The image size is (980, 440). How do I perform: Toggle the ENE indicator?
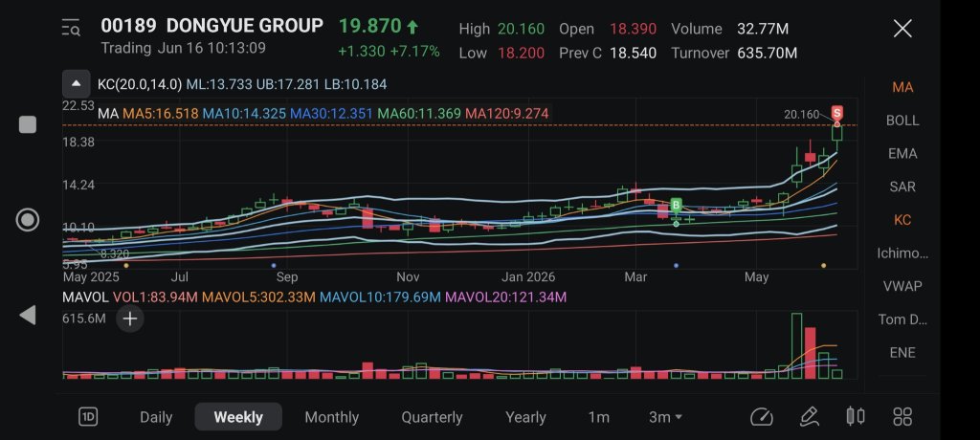point(902,353)
